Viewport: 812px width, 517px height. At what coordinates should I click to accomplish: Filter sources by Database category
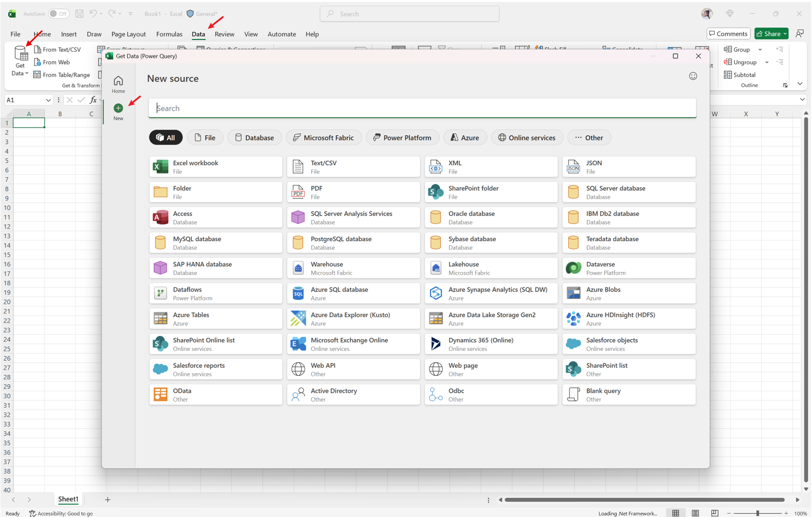tap(254, 138)
